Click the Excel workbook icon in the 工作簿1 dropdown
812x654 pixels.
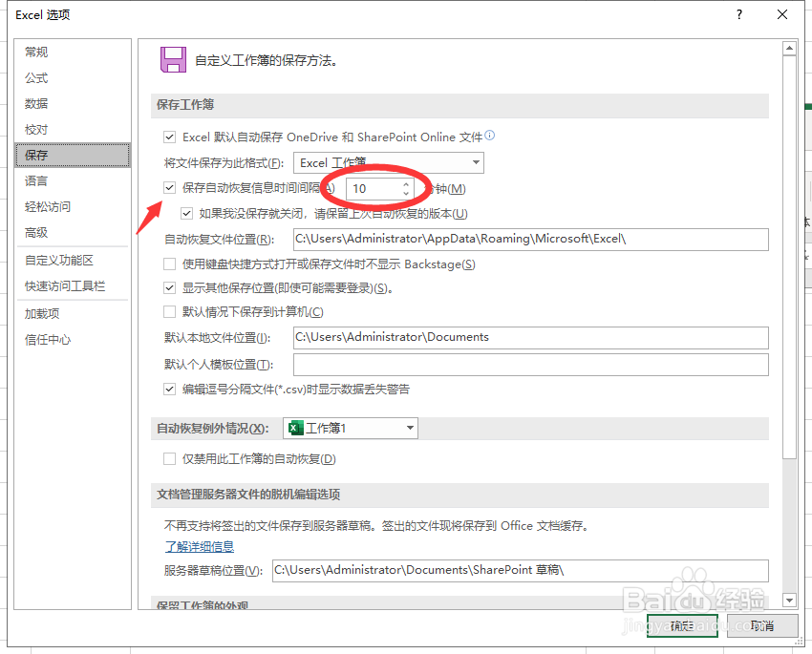click(296, 428)
